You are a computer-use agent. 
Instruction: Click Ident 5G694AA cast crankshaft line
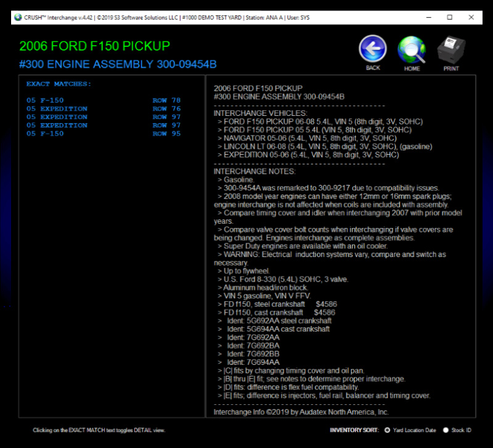pyautogui.click(x=274, y=329)
